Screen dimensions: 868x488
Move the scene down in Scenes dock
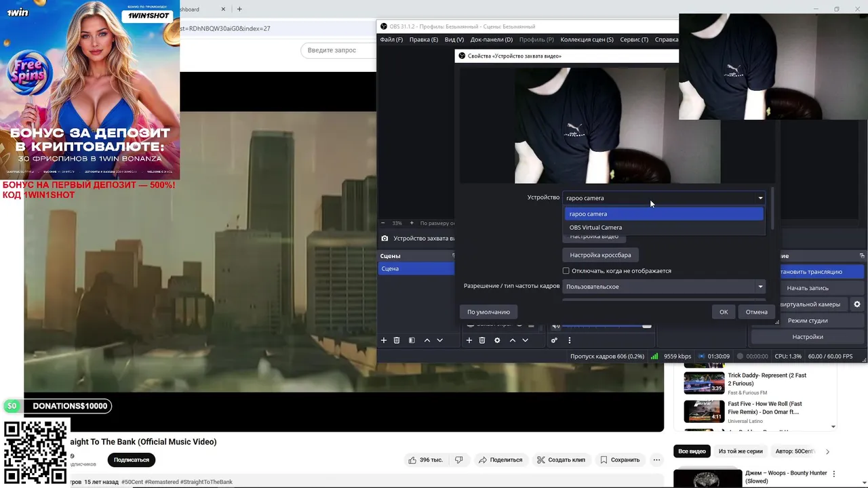tap(439, 340)
